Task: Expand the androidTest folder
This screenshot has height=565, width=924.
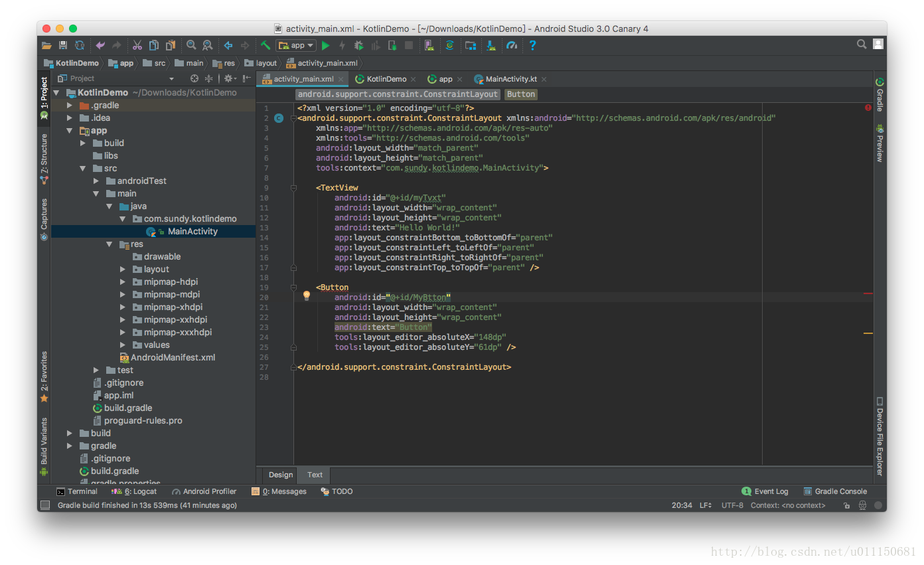Action: [96, 181]
